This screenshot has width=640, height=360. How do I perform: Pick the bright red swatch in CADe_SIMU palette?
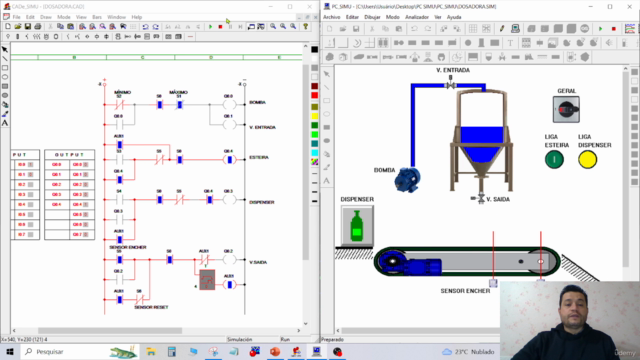click(314, 96)
